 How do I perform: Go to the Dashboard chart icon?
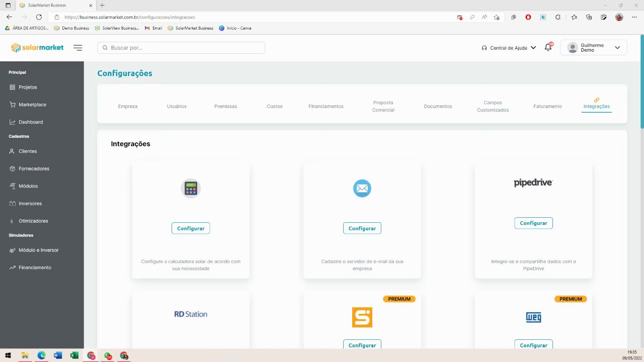pos(13,122)
